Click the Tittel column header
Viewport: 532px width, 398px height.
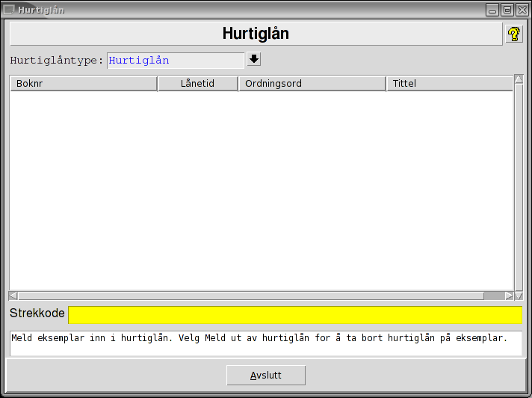pos(449,84)
